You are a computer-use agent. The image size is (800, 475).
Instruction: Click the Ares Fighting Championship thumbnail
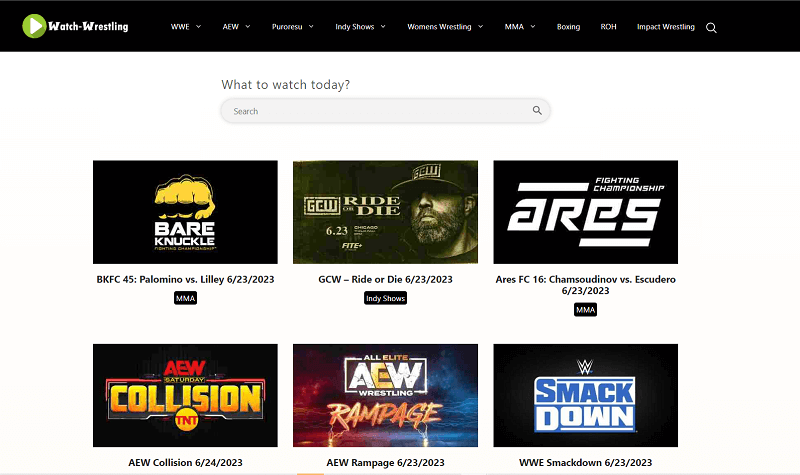tap(586, 212)
